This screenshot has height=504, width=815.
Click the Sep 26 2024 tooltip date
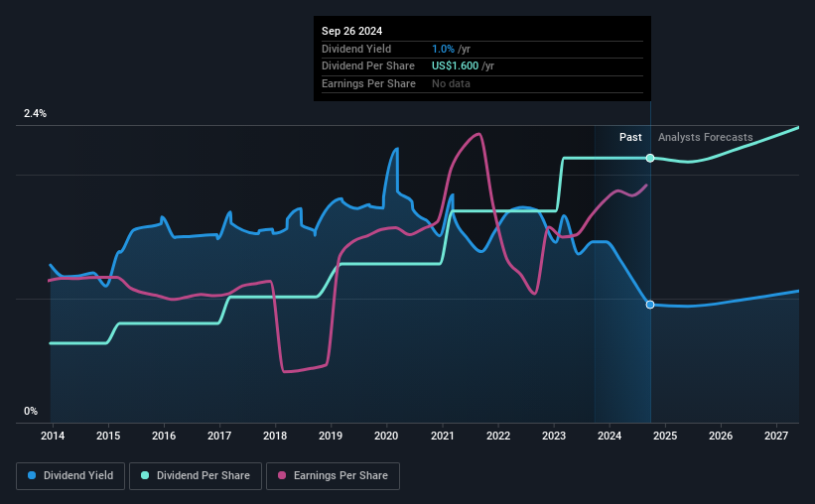pyautogui.click(x=351, y=31)
